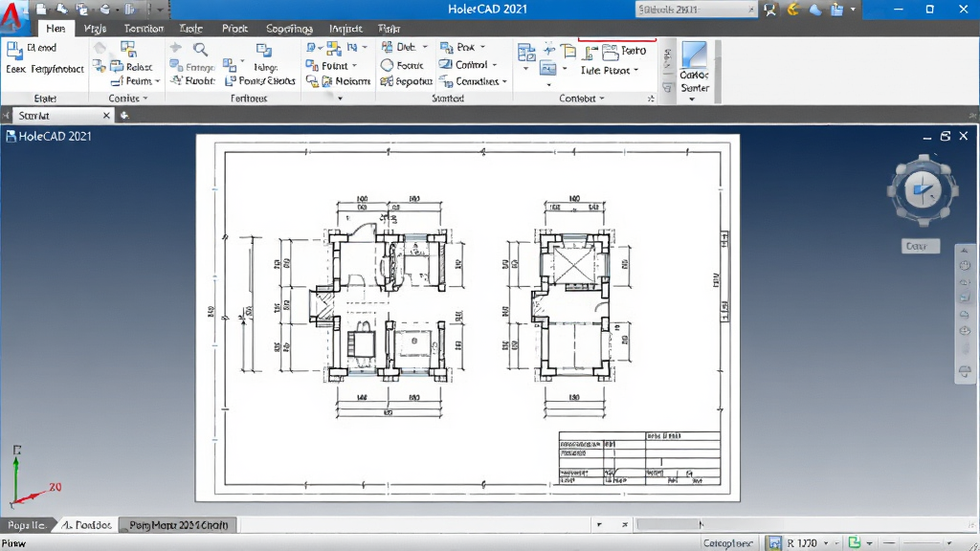Select the Sogefings ribbon tab
The image size is (980, 551).
pos(289,28)
